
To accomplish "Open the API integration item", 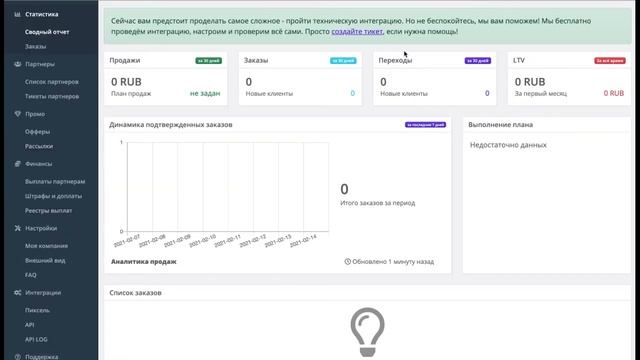I will tap(29, 325).
